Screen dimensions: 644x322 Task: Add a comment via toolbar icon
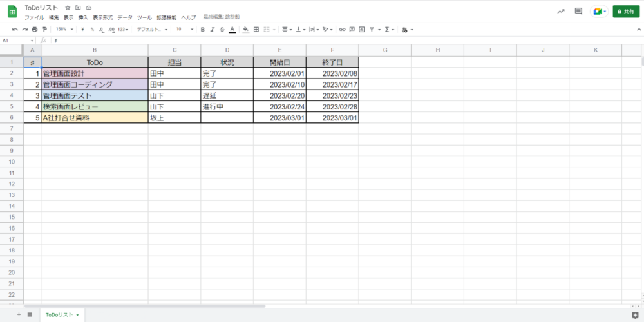click(352, 29)
